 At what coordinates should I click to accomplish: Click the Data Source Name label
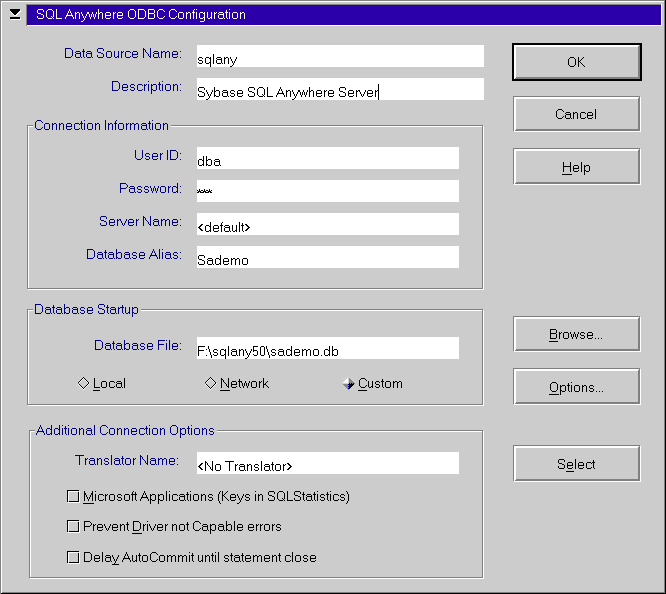point(123,53)
